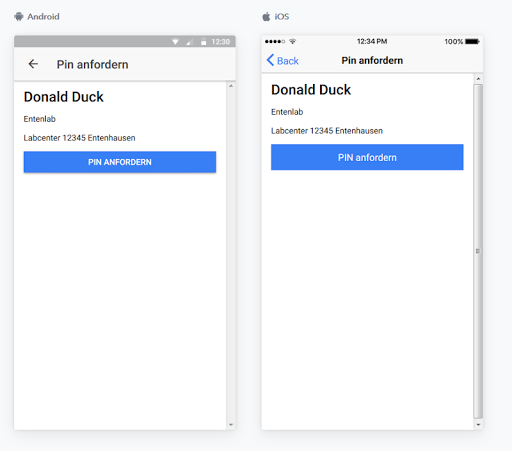Click scroll-up arrow in Android preview
Viewport: 512px width, 451px height.
(231, 86)
